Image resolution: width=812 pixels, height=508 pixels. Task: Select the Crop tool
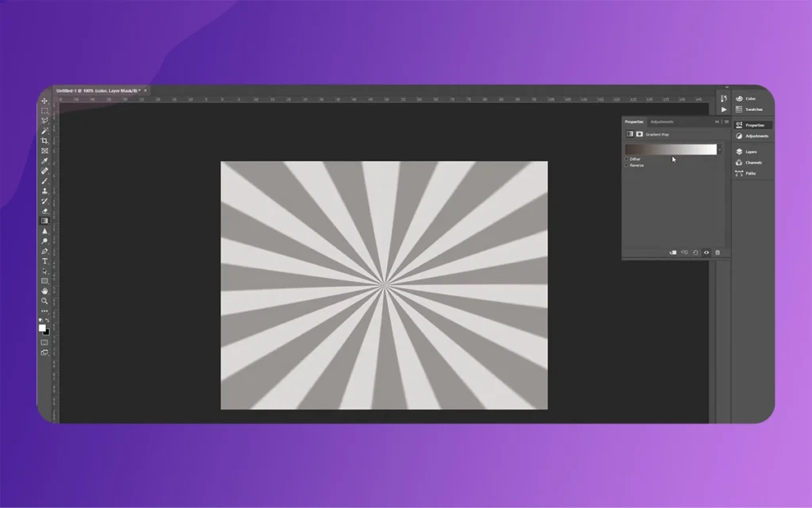point(45,140)
